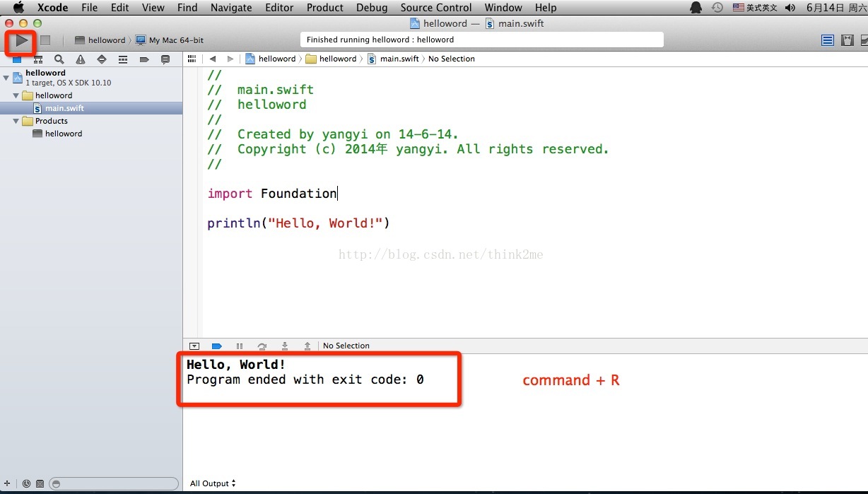Open the Apple menu

[x=18, y=8]
